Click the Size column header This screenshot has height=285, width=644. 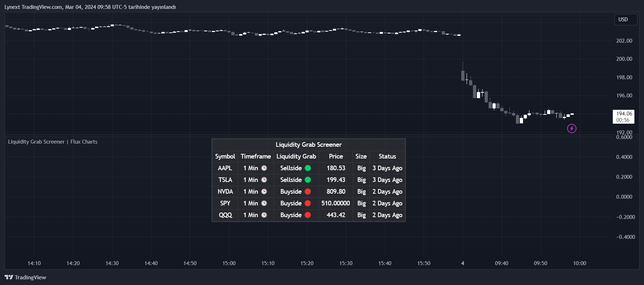[x=361, y=156]
